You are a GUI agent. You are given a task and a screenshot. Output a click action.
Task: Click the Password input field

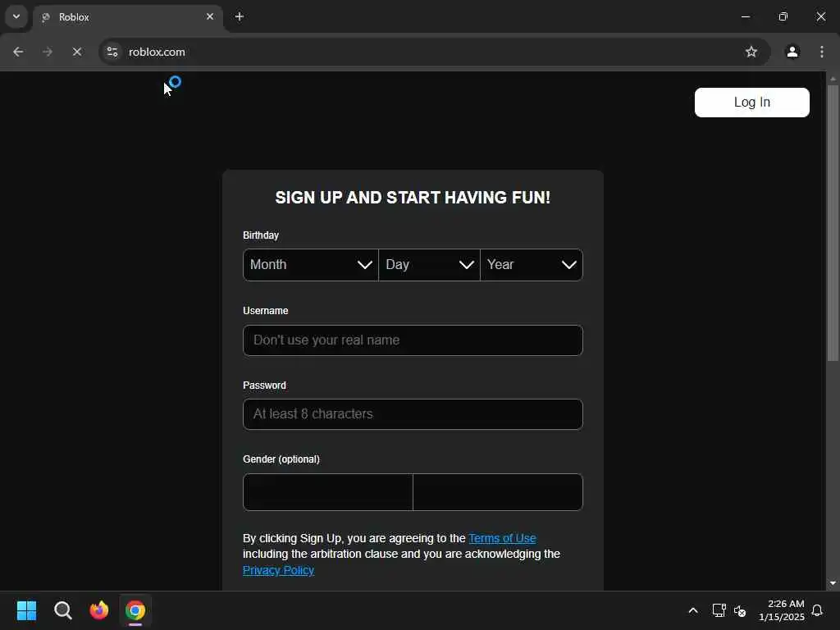(413, 414)
